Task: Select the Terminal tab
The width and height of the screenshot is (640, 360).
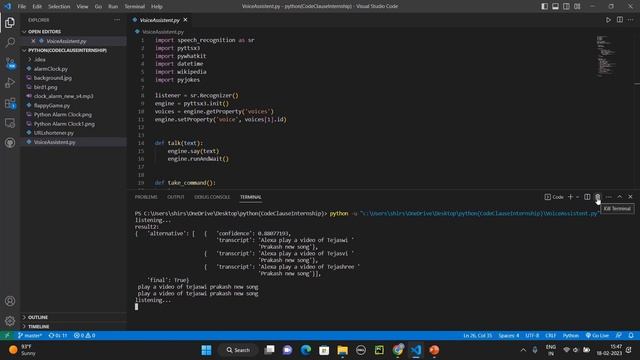Action: [x=251, y=197]
